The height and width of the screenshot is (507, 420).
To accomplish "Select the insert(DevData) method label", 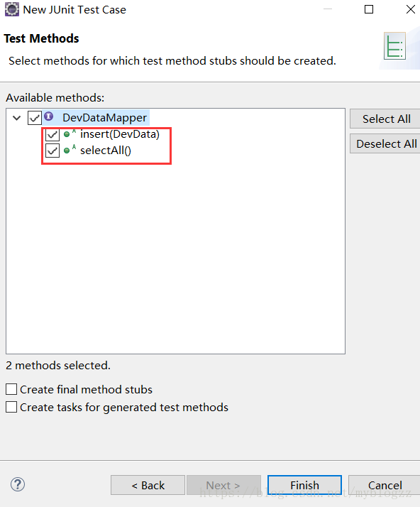I will (x=120, y=134).
